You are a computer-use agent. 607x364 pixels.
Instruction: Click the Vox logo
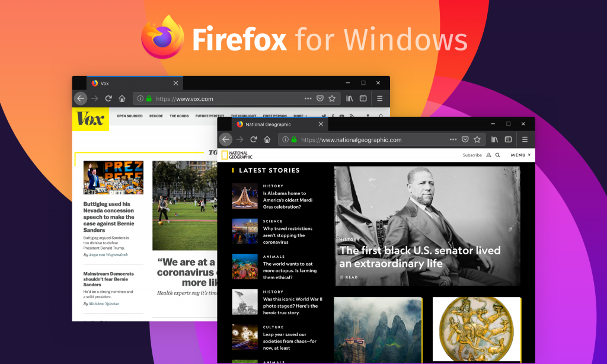point(90,119)
